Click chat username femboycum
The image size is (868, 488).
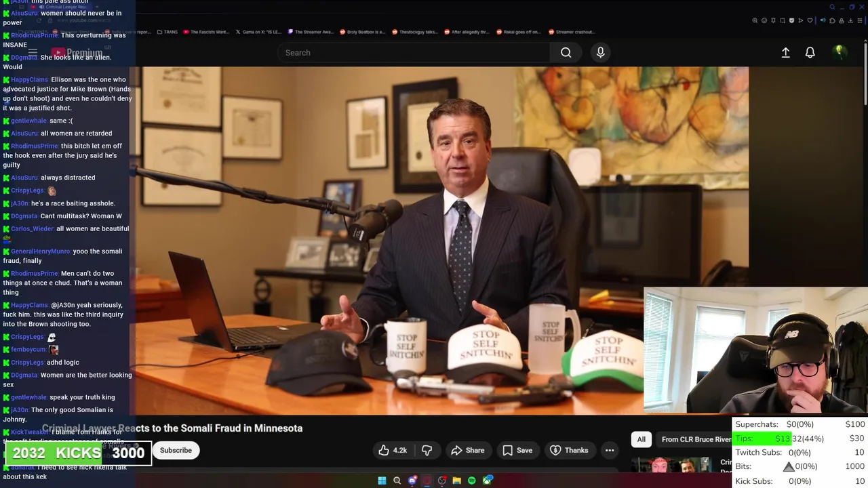[x=28, y=350]
